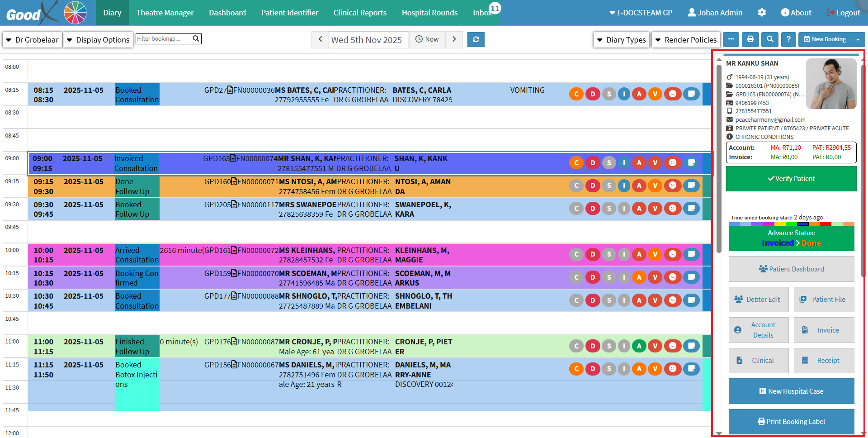The width and height of the screenshot is (868, 438).
Task: Click the colored booking status progress strip
Action: (x=791, y=224)
